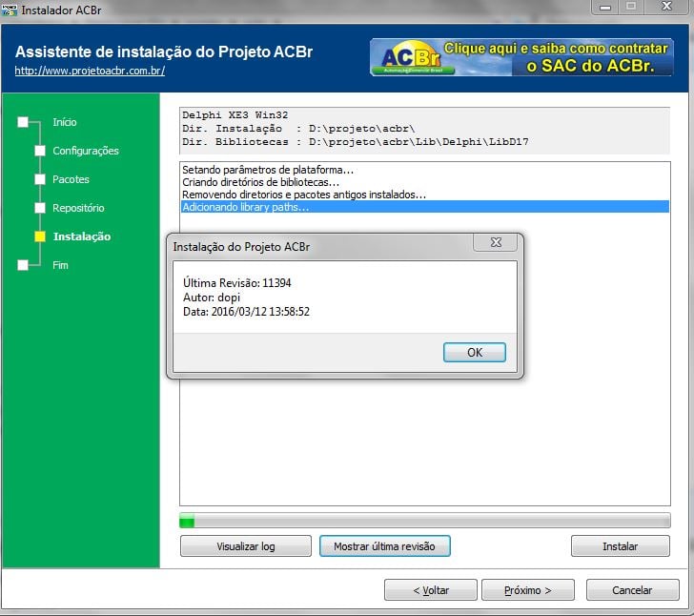Screen dimensions: 694x616
Task: Advance with Próximo button
Action: [x=527, y=590]
